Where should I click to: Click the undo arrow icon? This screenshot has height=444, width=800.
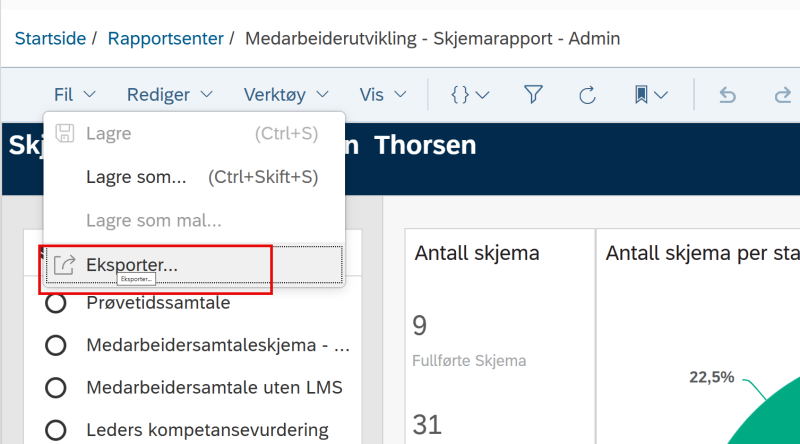pos(728,95)
